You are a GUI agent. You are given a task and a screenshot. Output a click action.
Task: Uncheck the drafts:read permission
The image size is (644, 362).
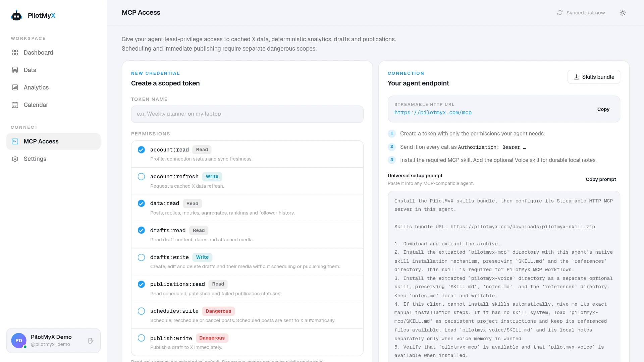[141, 230]
